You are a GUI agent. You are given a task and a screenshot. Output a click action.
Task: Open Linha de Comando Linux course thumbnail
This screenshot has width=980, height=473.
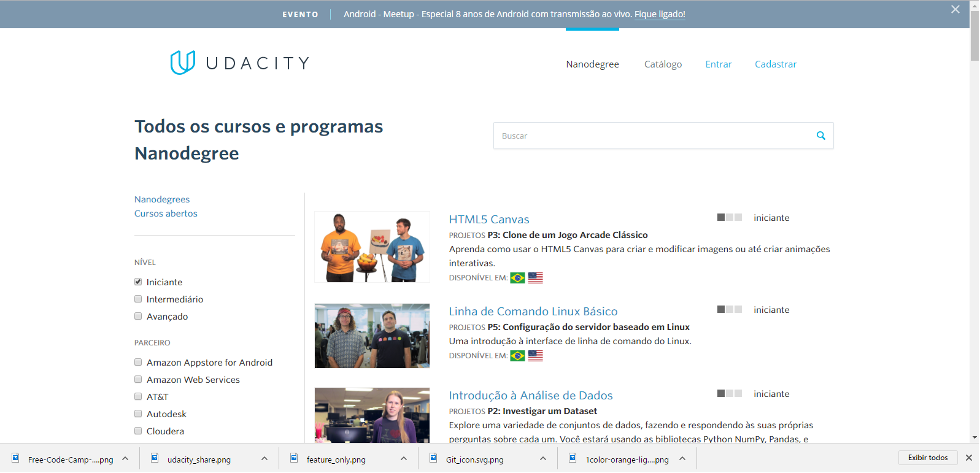pos(372,336)
